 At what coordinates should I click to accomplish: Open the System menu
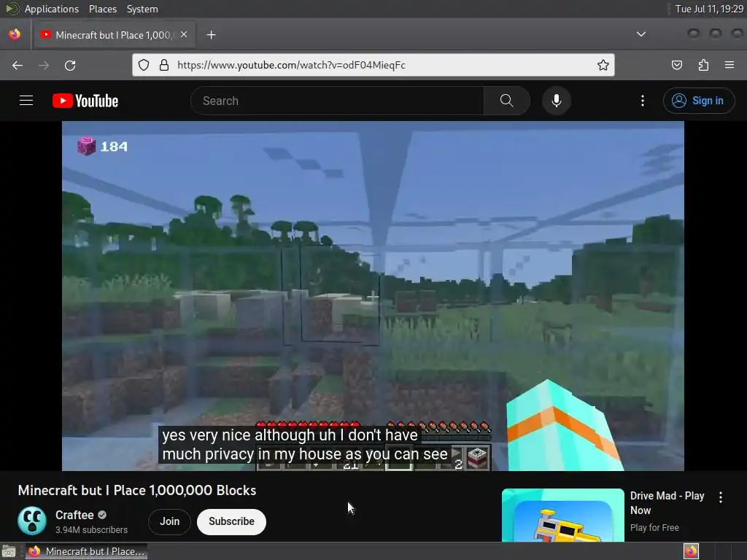(x=142, y=9)
